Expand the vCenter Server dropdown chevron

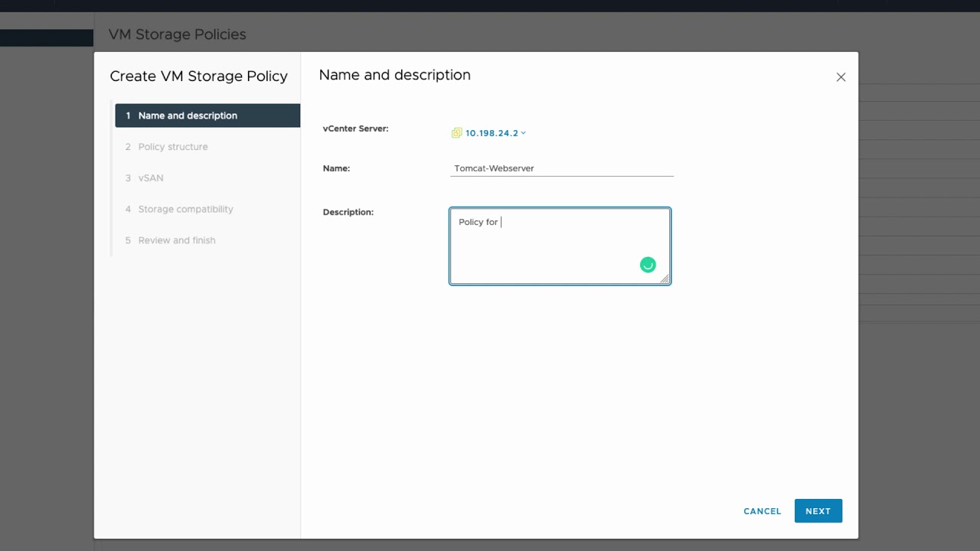point(524,133)
